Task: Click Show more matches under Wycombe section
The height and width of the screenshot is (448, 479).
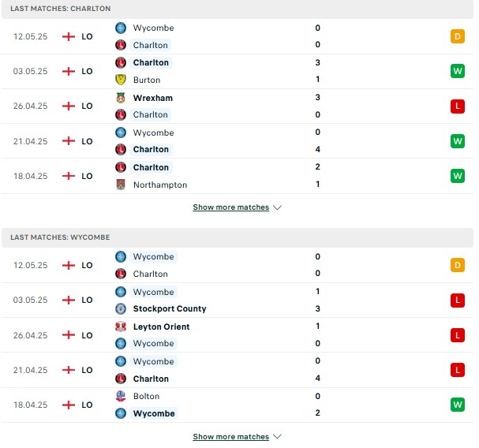Action: 231,436
